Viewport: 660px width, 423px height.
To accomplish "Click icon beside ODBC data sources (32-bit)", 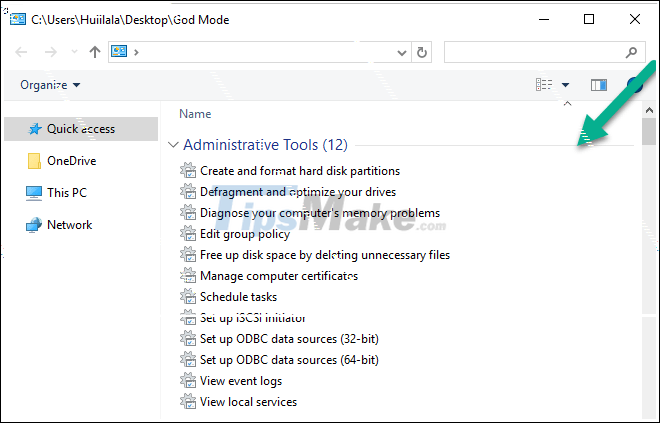I will coord(188,339).
